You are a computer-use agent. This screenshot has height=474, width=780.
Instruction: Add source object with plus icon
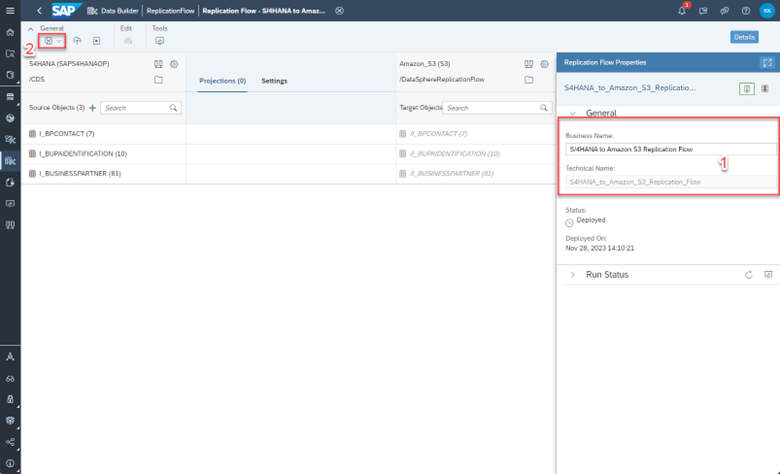[x=93, y=107]
